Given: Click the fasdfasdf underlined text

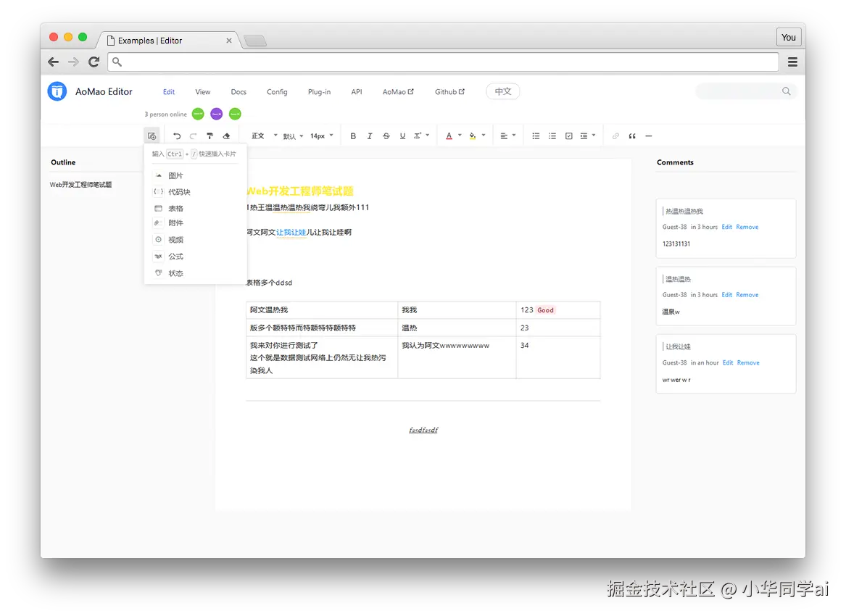Looking at the screenshot, I should pos(423,430).
